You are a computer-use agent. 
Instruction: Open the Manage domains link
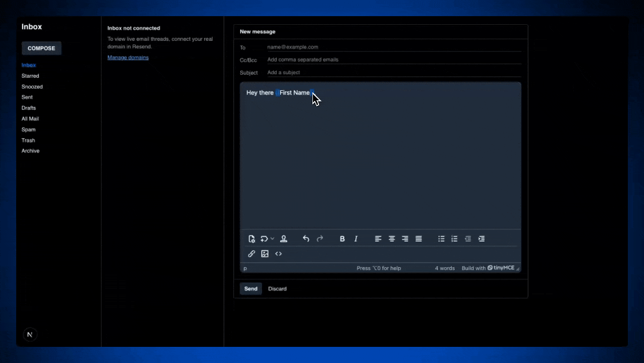click(128, 57)
